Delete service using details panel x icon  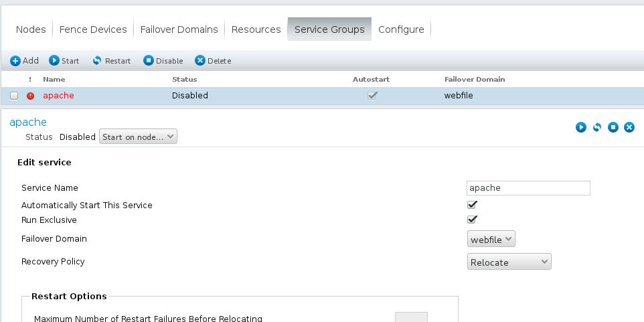(629, 127)
